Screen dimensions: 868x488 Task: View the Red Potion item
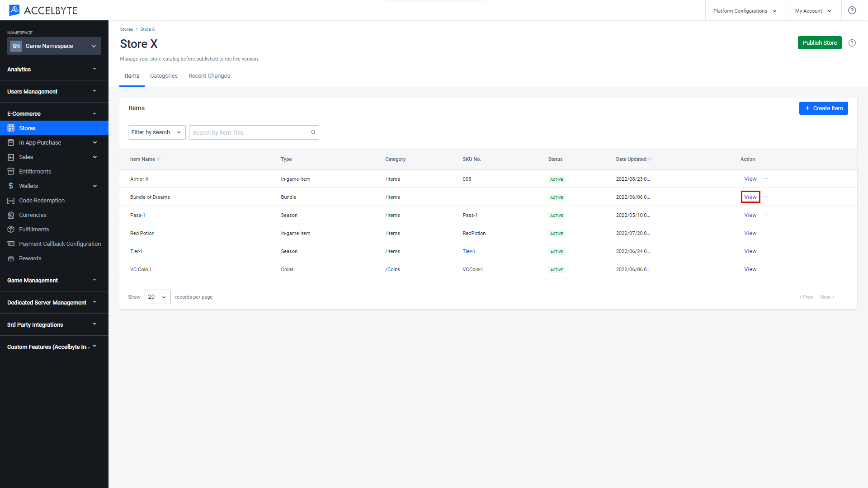(750, 233)
